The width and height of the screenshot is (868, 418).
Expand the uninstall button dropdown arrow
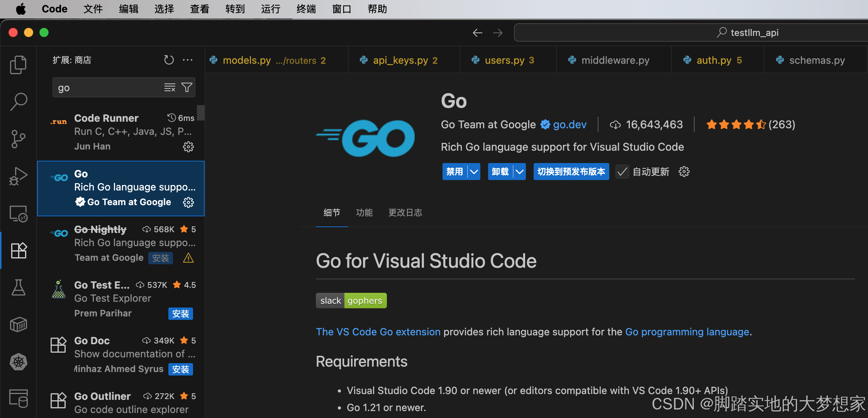click(520, 172)
